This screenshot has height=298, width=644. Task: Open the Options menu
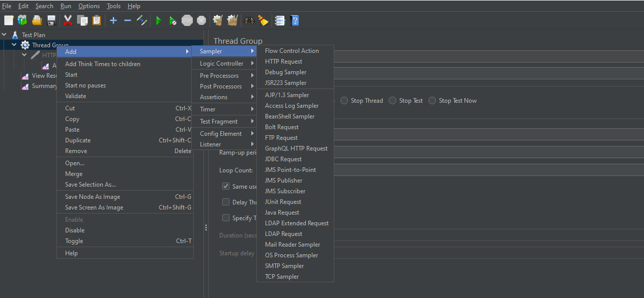pyautogui.click(x=89, y=6)
